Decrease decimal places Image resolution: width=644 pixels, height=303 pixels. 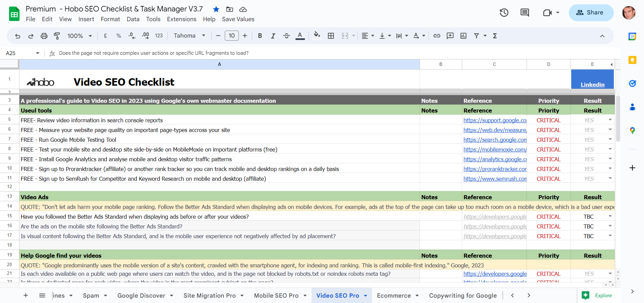point(132,36)
